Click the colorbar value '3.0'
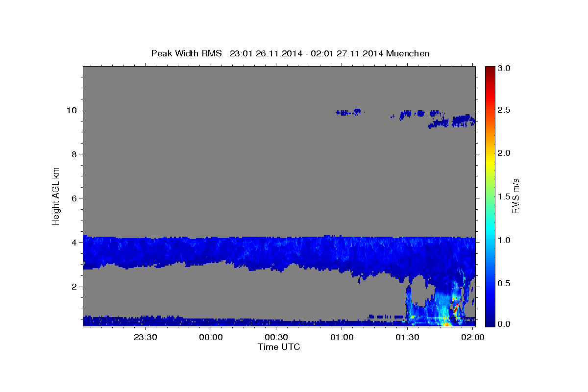Viewport: 588px width, 392px height. pos(505,68)
